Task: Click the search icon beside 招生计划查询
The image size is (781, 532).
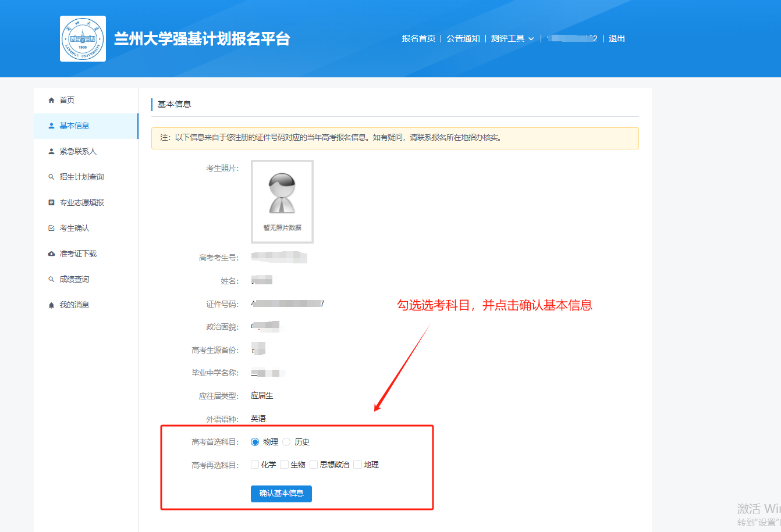Action: 51,177
